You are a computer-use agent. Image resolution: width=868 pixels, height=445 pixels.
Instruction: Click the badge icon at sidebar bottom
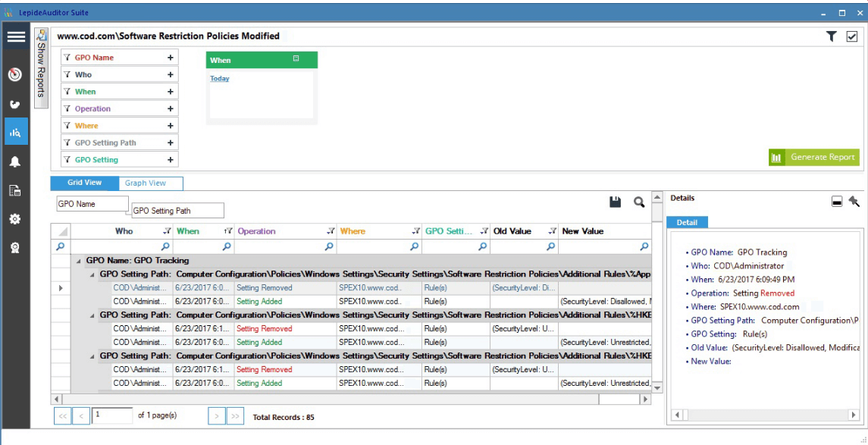tap(15, 248)
